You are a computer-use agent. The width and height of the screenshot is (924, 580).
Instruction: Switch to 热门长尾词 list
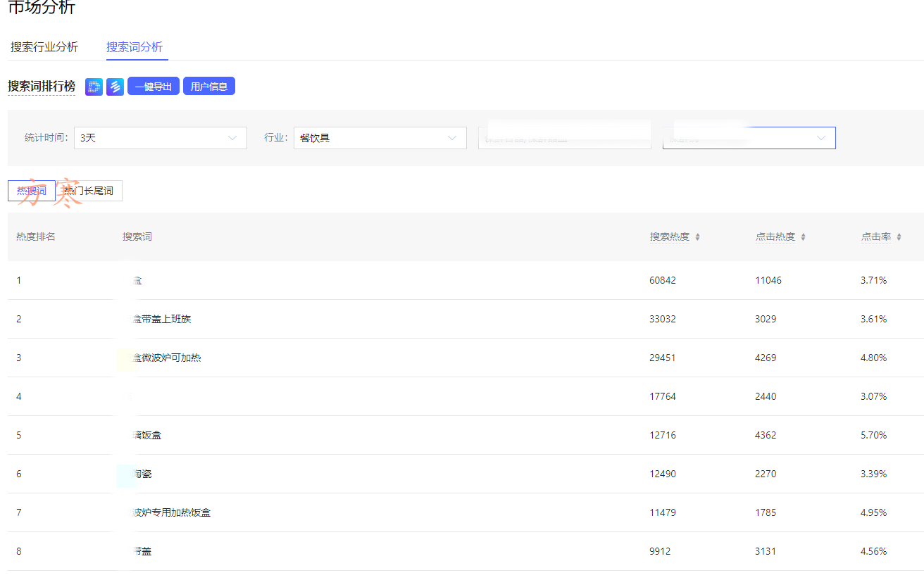[x=89, y=191]
